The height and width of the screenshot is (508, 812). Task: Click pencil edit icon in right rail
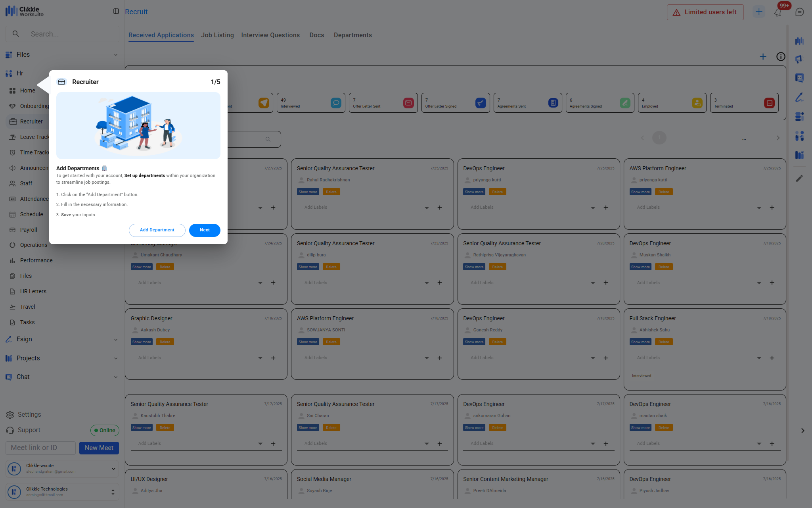pyautogui.click(x=799, y=179)
